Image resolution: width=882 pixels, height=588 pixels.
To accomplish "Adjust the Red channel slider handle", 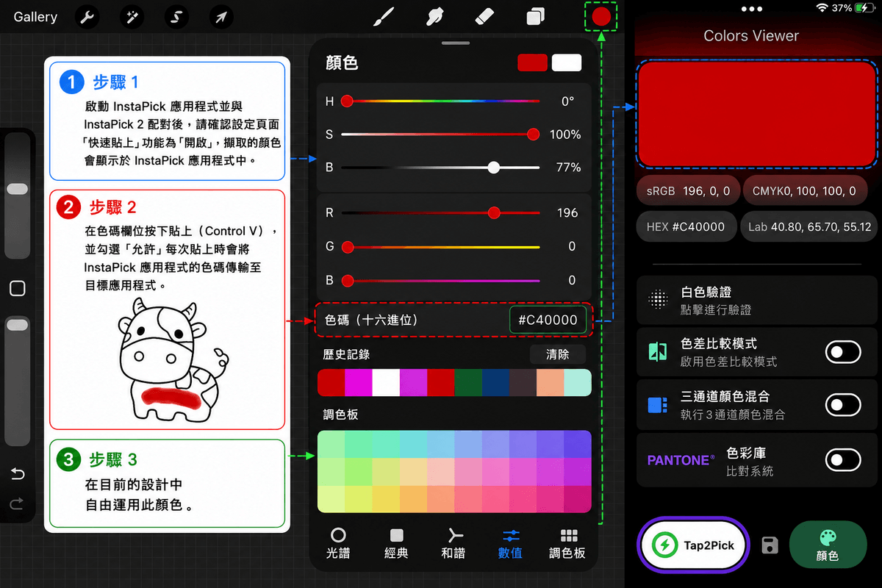I will click(494, 212).
